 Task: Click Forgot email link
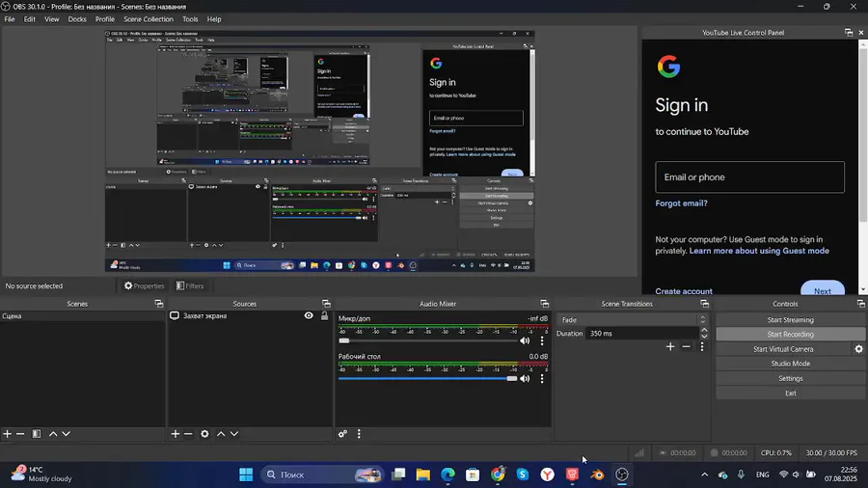[682, 203]
